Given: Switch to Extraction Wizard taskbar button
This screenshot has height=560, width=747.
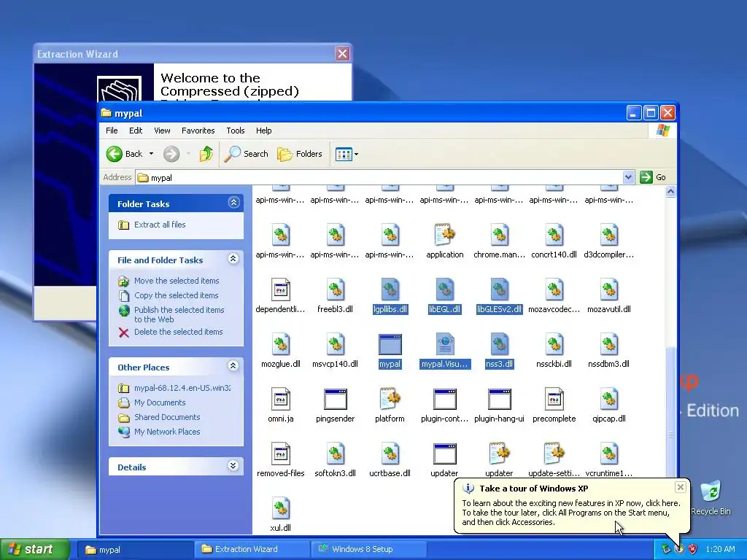Looking at the screenshot, I should point(251,549).
